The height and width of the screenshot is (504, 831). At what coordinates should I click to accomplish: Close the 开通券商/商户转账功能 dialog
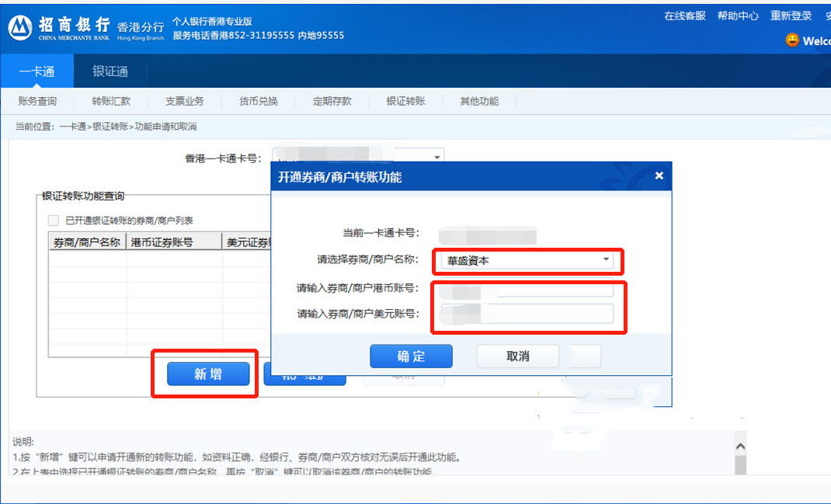click(659, 176)
